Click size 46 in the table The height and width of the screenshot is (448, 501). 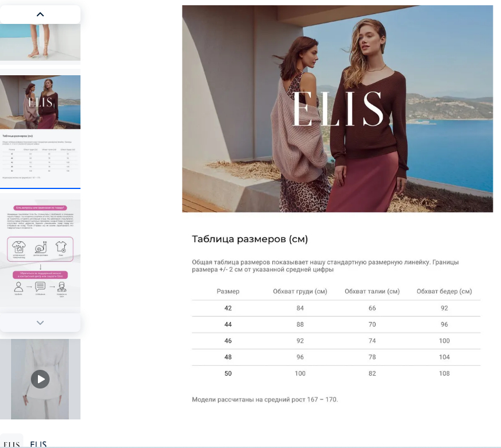(x=228, y=341)
